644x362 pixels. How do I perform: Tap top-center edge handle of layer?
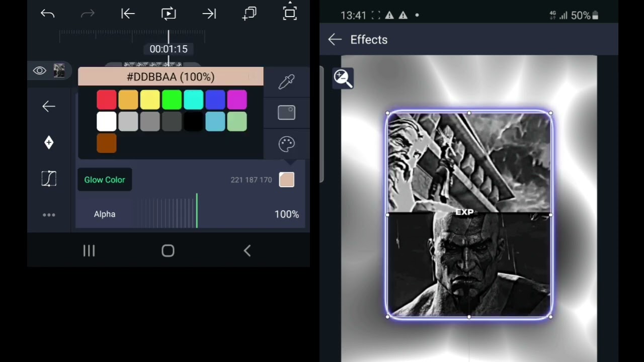pyautogui.click(x=469, y=113)
